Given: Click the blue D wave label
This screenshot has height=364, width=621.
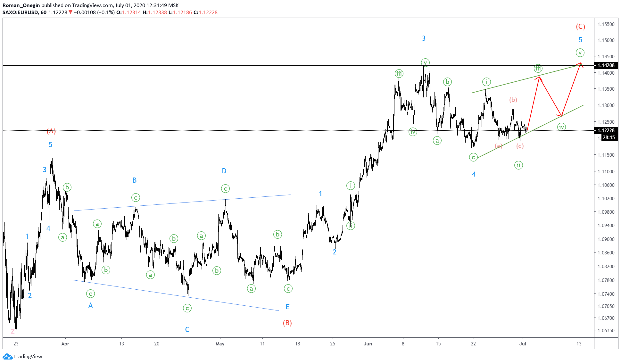Looking at the screenshot, I should point(224,171).
